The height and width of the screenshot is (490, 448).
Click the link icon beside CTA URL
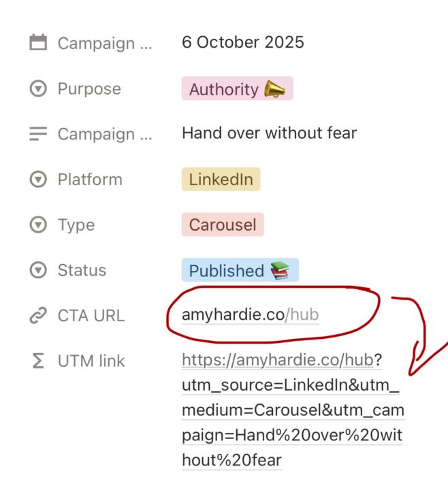(38, 316)
